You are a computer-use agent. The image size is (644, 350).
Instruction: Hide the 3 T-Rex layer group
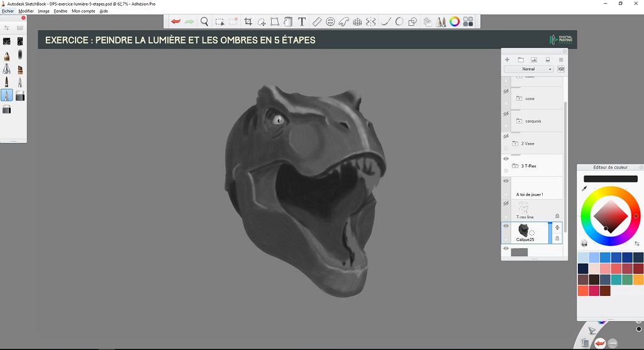pyautogui.click(x=506, y=159)
